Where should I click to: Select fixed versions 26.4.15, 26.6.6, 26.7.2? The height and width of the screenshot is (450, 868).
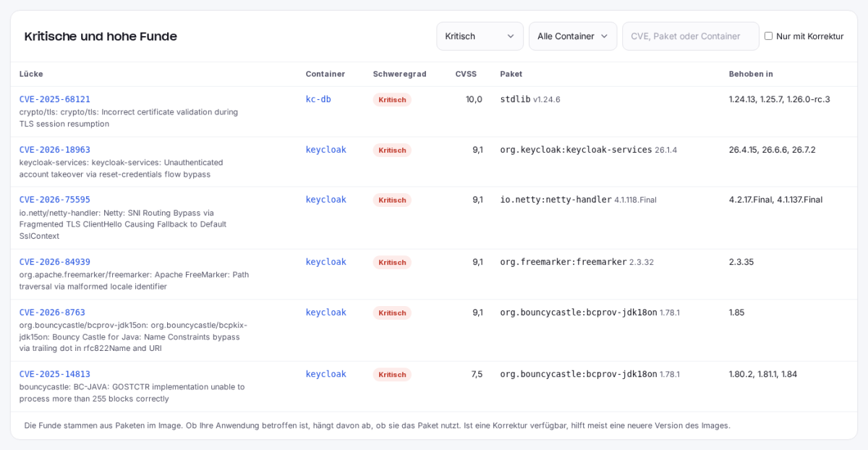coord(772,150)
